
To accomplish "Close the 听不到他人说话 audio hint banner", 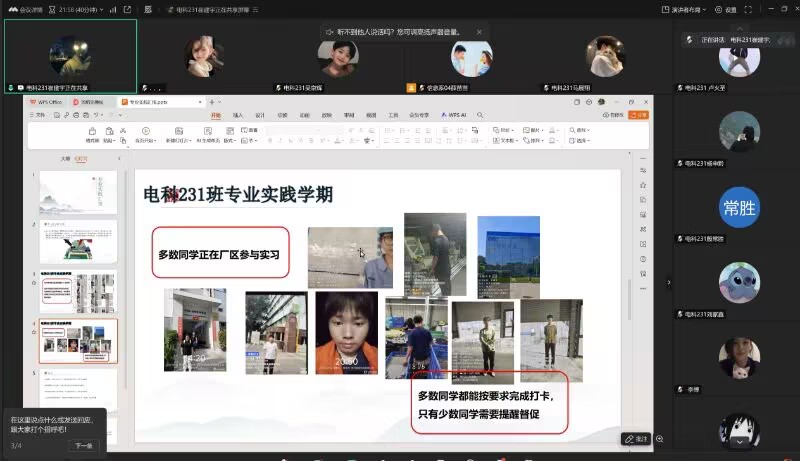I will click(x=478, y=32).
